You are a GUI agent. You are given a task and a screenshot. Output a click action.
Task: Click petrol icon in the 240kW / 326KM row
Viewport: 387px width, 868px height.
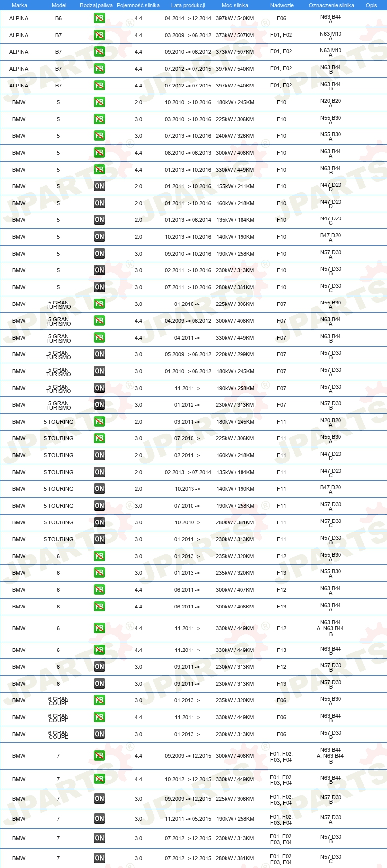click(x=99, y=136)
